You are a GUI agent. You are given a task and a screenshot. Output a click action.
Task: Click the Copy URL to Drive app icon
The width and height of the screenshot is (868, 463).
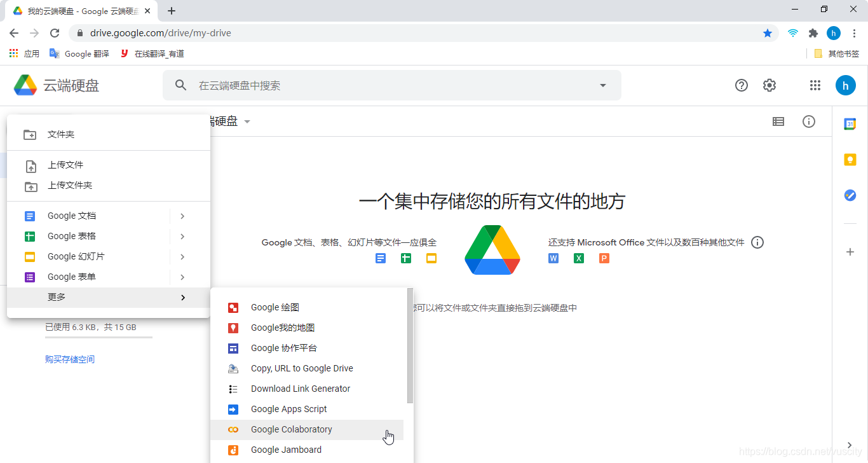tap(233, 369)
